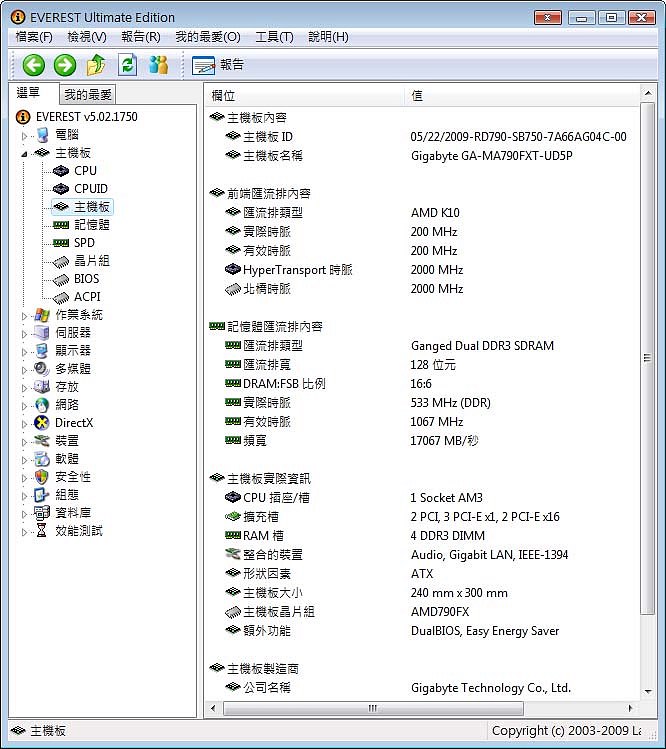Screen dimensions: 666x749
Task: Expand the 顯示器 tree node
Action: (x=24, y=352)
